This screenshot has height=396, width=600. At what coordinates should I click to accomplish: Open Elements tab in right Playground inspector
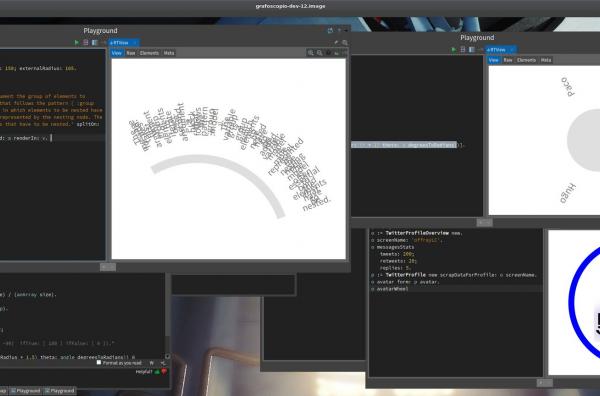[x=526, y=60]
